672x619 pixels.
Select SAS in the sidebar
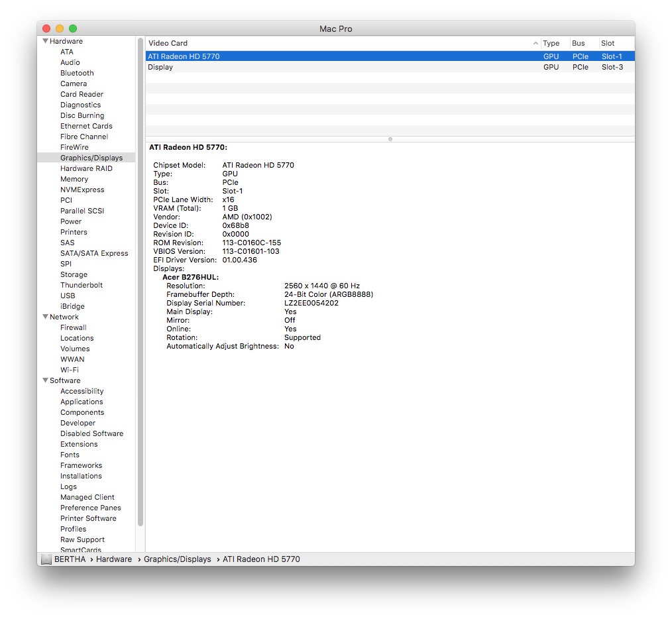tap(68, 243)
